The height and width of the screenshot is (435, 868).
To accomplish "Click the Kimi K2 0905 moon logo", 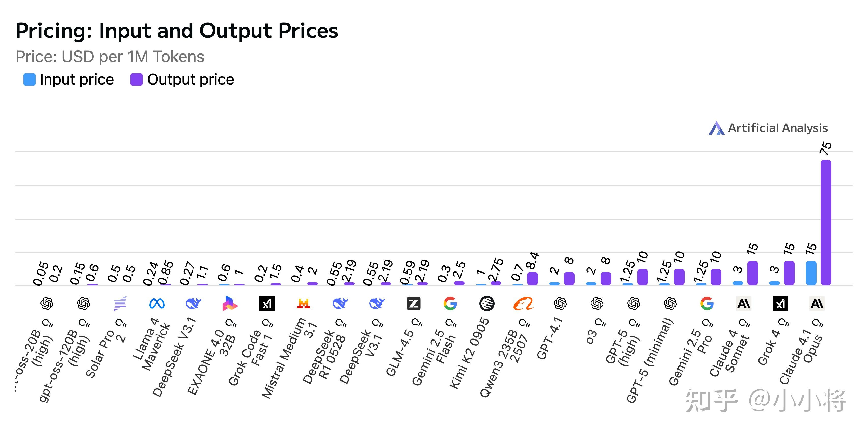I will (x=486, y=304).
